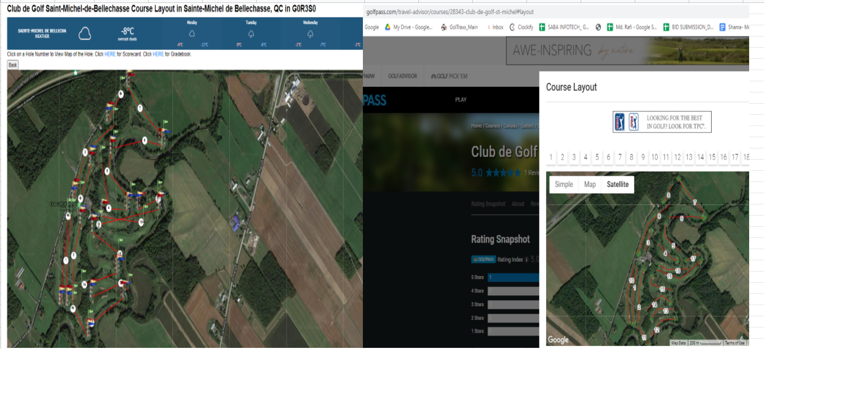The width and height of the screenshot is (868, 416).
Task: Click Tuesday's rain forecast icon
Action: coord(251,34)
